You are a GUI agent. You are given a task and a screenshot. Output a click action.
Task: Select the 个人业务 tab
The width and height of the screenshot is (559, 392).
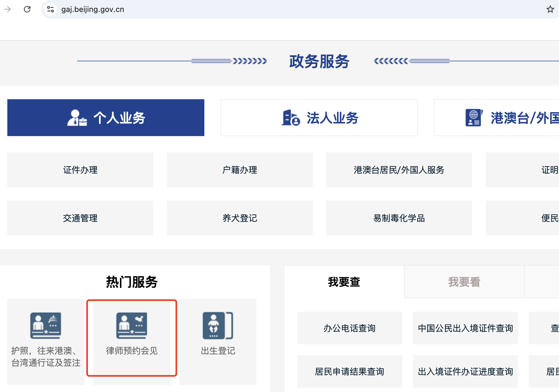pos(106,118)
